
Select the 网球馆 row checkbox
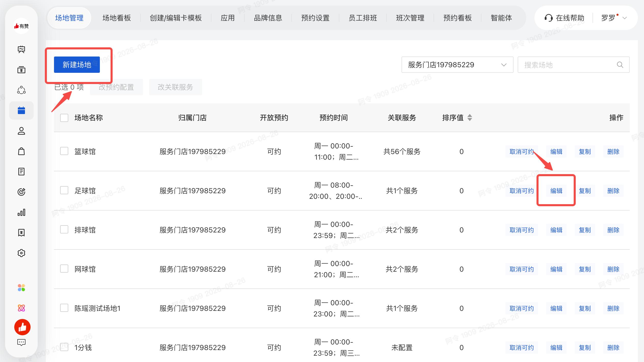coord(64,269)
